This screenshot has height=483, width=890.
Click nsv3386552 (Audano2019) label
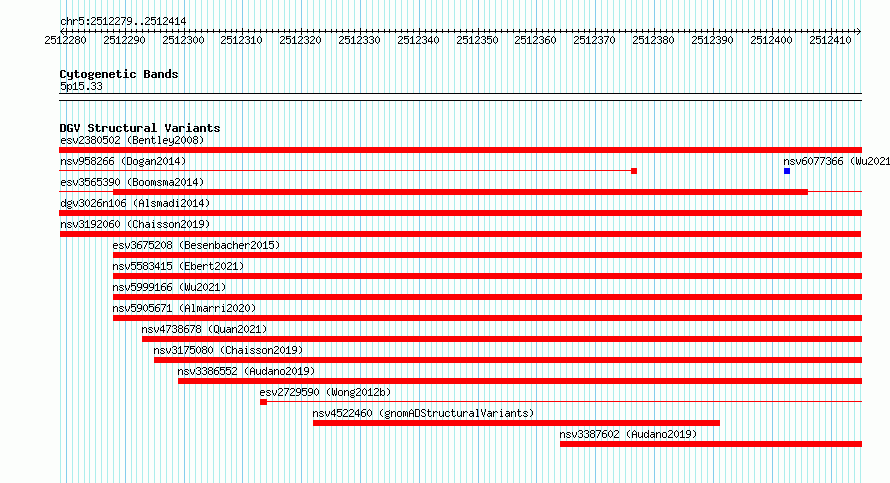point(246,371)
